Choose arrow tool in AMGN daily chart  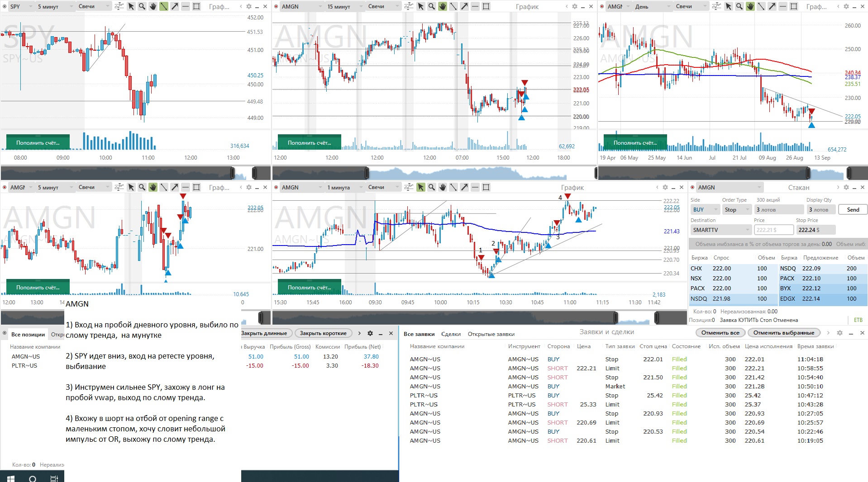tap(772, 6)
